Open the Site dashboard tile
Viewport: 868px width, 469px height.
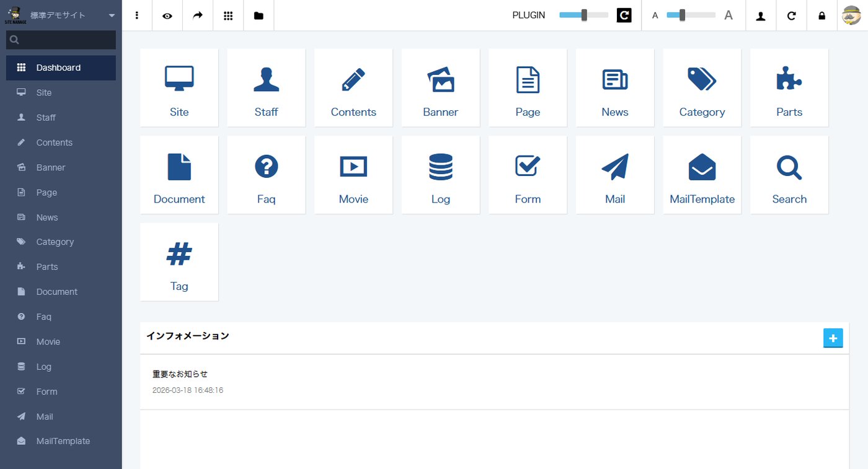pos(179,87)
